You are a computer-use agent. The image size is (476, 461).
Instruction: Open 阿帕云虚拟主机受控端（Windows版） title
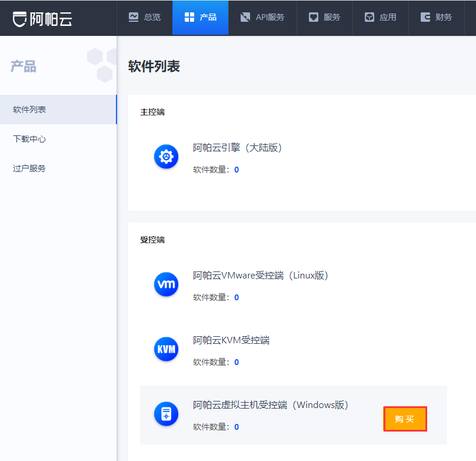click(x=271, y=405)
